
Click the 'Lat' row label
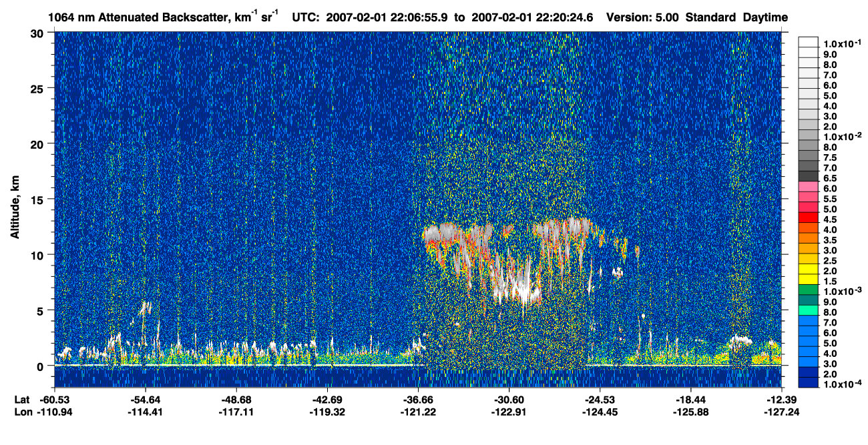(x=22, y=399)
